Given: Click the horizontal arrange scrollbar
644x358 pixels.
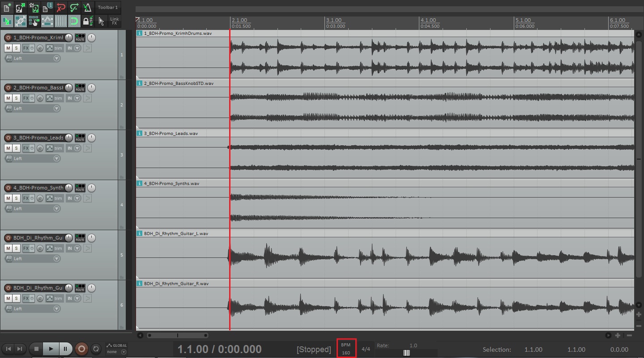Looking at the screenshot, I should pos(177,335).
